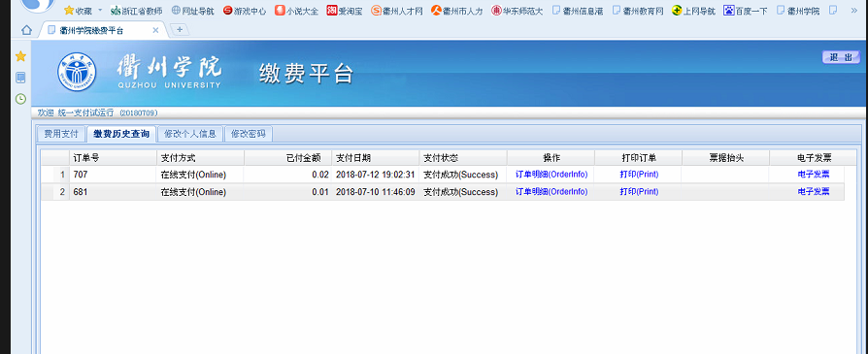Select order number 707 cell
This screenshot has width=868, height=354.
click(x=113, y=175)
